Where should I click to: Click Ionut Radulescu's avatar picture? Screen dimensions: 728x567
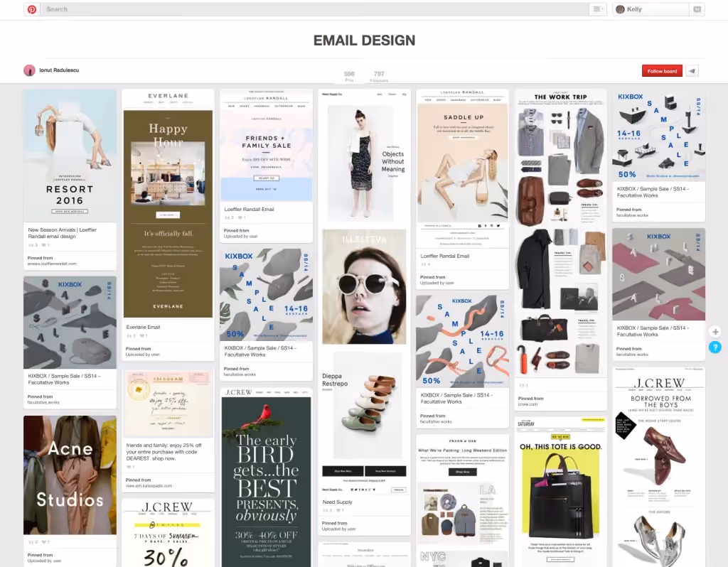click(x=29, y=70)
